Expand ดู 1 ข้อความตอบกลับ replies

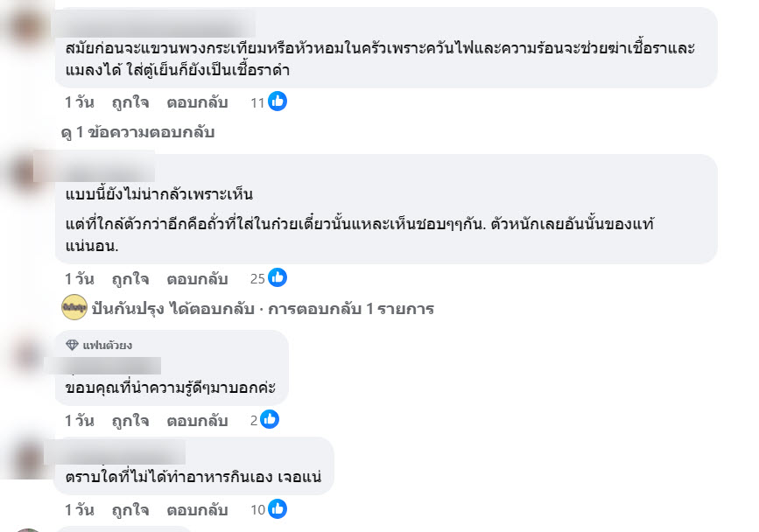pos(138,132)
